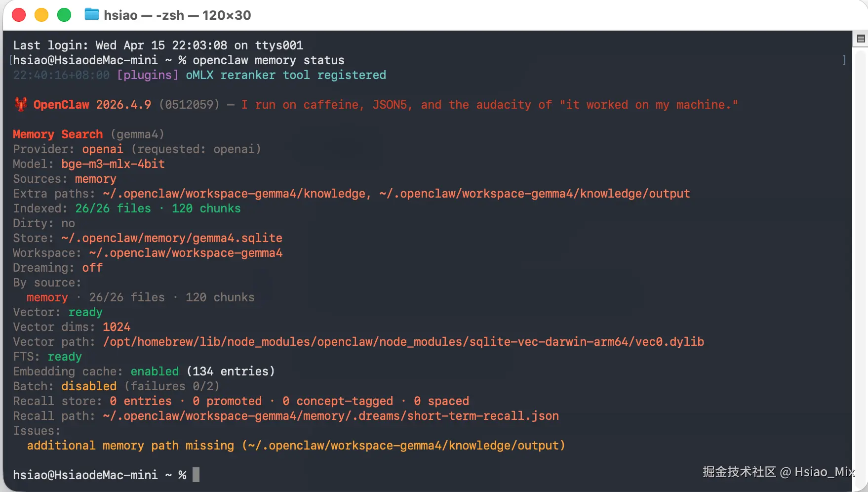Click the Vector dims value "1024"
This screenshot has height=492, width=868.
coord(117,327)
